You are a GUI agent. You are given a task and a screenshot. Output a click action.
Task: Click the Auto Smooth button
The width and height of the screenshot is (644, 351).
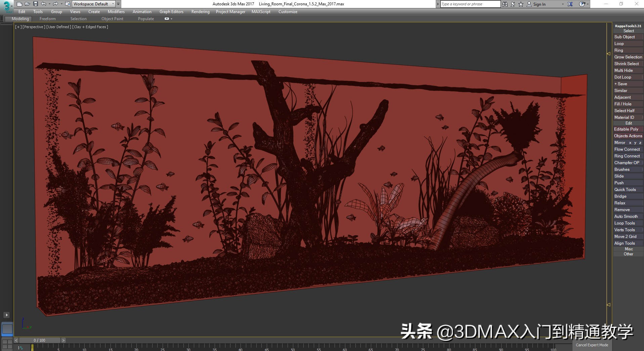tap(626, 216)
